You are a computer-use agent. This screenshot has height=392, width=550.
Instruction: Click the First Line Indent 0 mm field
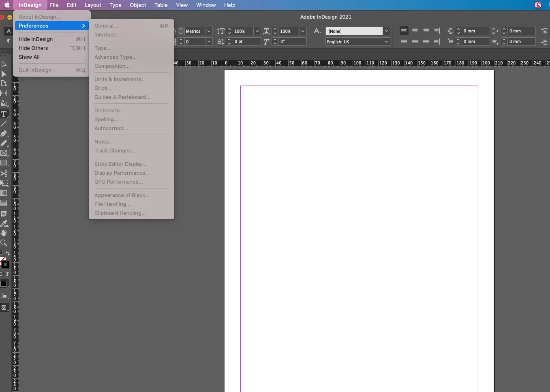(476, 41)
